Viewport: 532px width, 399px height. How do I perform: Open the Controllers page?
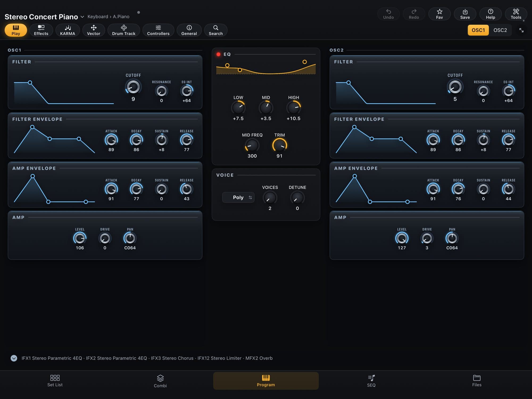pyautogui.click(x=158, y=30)
